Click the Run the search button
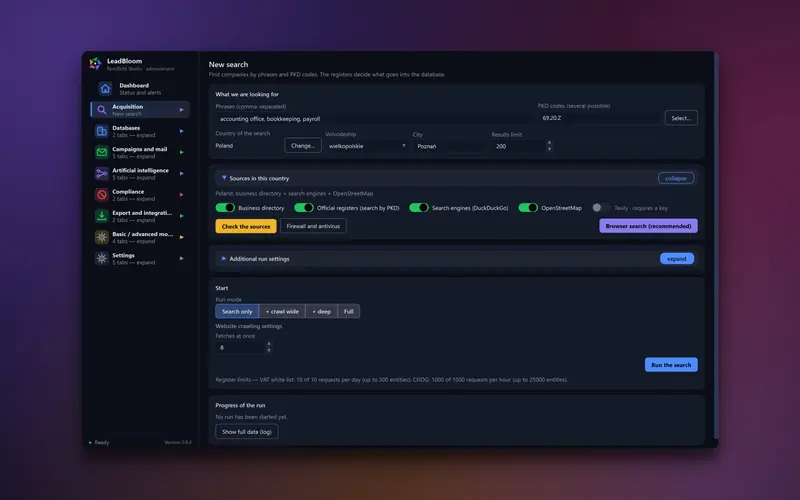This screenshot has width=800, height=500. click(x=671, y=365)
